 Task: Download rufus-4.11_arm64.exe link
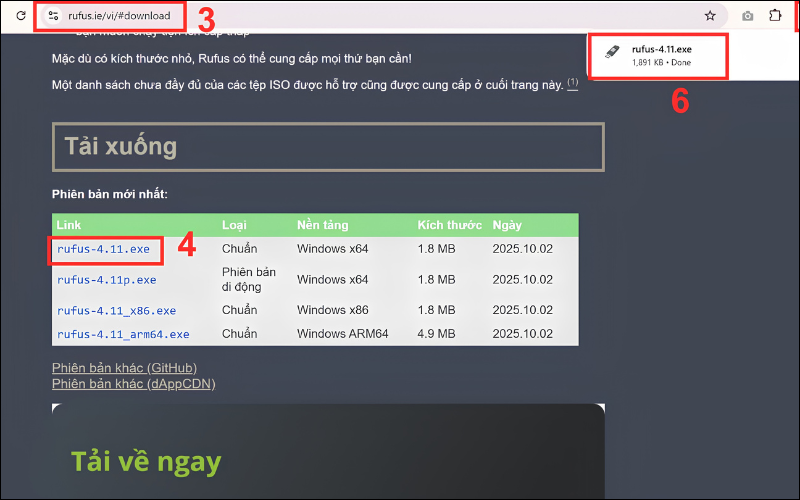(123, 335)
